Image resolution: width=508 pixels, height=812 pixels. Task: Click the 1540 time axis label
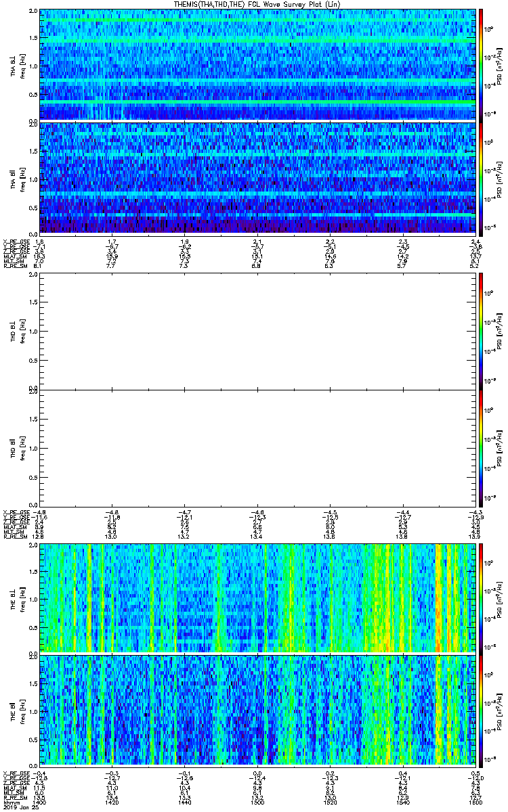(402, 803)
